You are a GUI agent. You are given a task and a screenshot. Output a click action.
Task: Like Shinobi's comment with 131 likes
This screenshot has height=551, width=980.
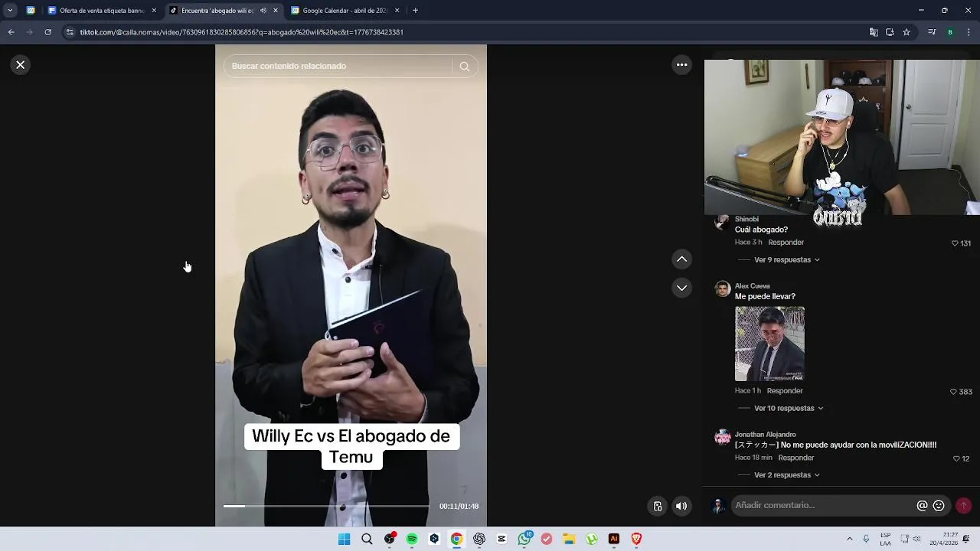pyautogui.click(x=955, y=243)
